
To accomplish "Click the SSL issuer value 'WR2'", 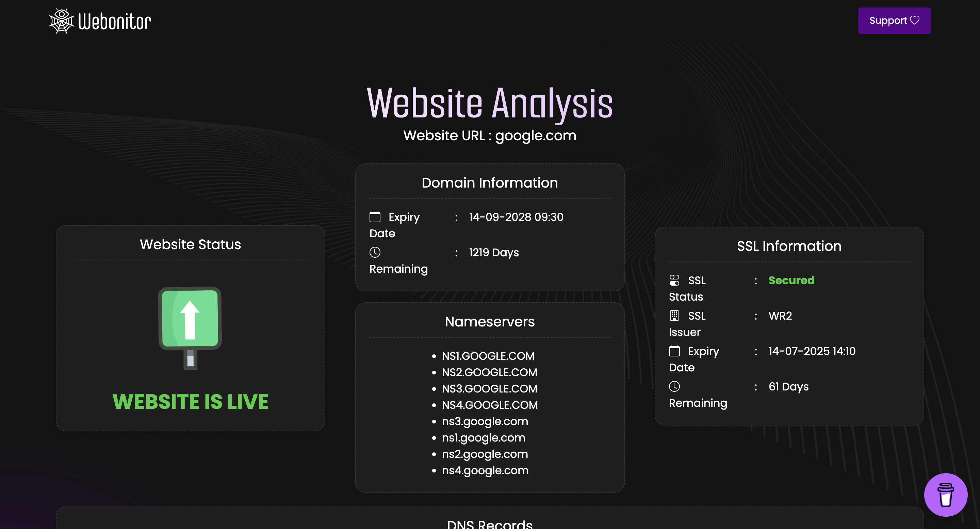I will tap(780, 316).
